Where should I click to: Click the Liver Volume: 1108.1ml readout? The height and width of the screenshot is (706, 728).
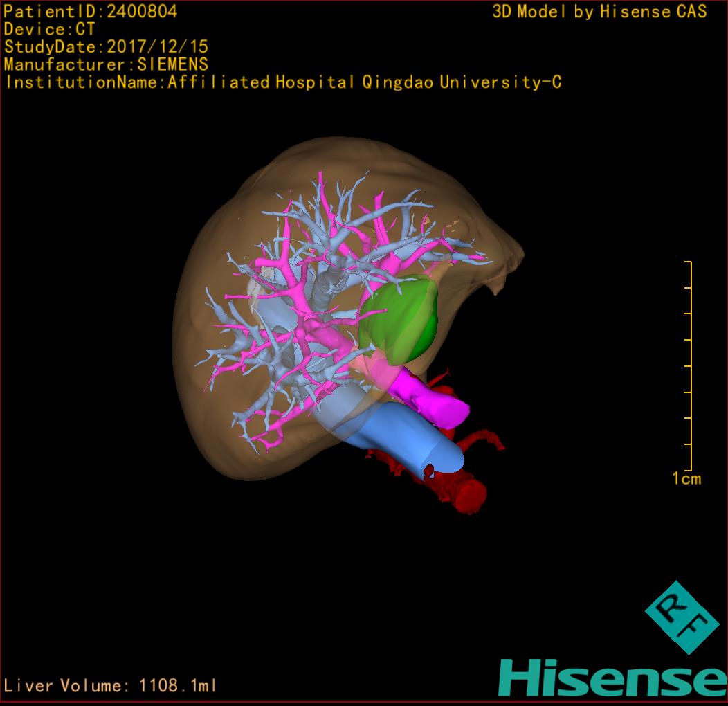click(x=111, y=686)
